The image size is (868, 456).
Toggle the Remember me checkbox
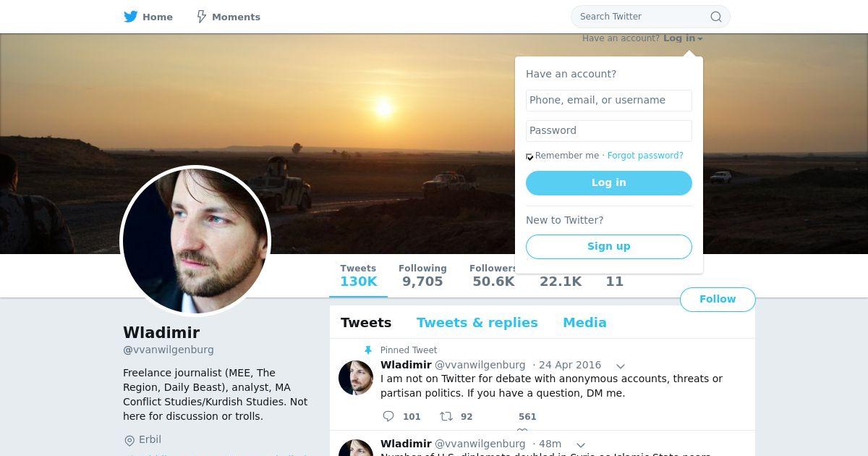[529, 156]
